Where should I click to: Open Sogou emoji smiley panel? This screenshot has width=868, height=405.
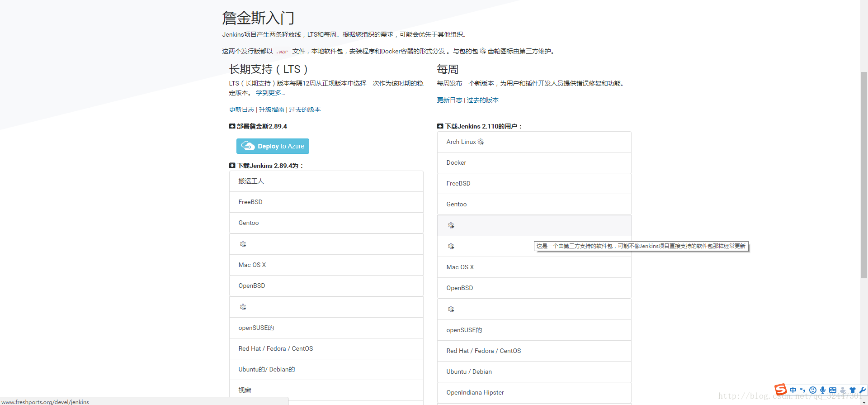tap(813, 390)
